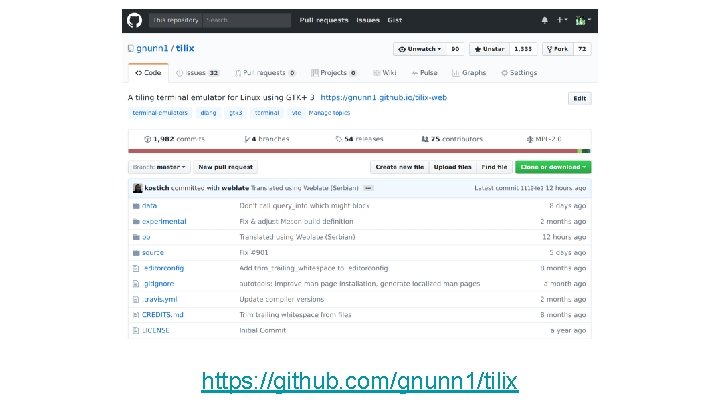Open the https://github.com/gnunn1/tilix link
720x405 pixels.
coord(360,381)
